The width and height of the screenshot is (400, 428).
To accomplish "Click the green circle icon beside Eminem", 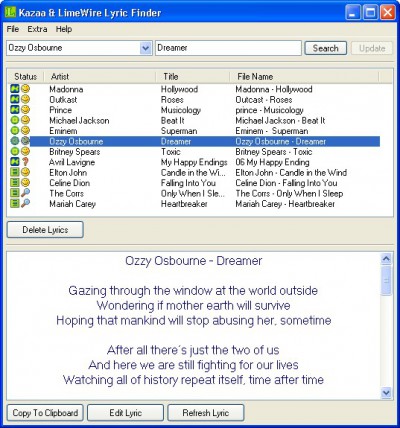I will (15, 130).
